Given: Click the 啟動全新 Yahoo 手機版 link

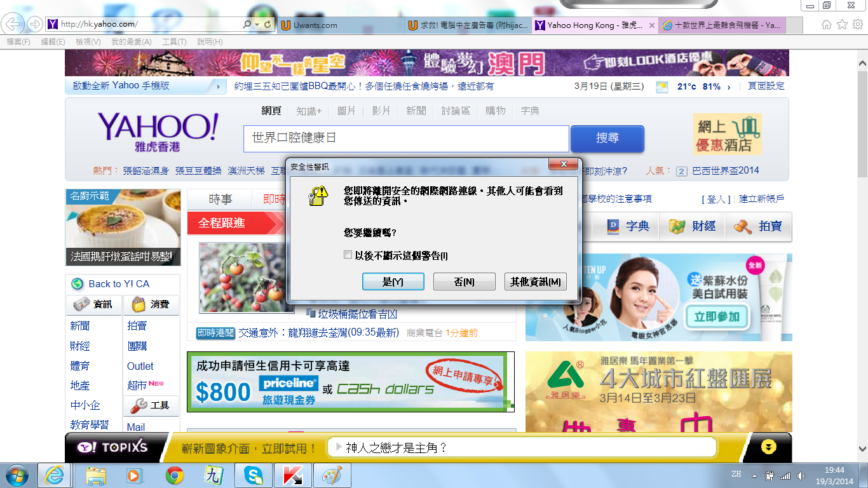Looking at the screenshot, I should (121, 86).
